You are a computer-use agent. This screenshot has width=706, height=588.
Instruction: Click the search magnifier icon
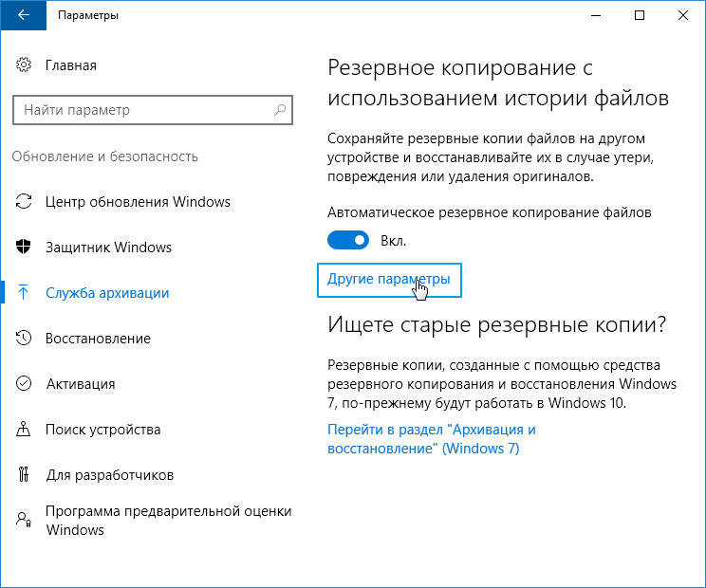(x=280, y=110)
